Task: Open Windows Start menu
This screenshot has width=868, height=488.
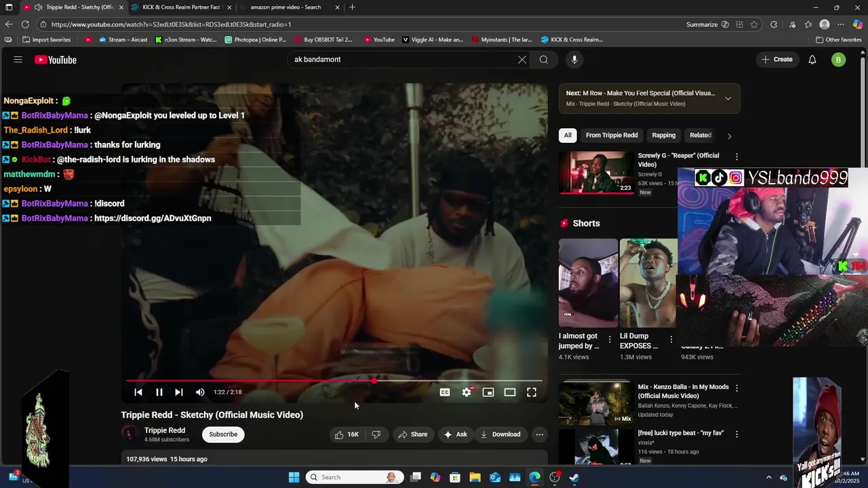Action: tap(294, 477)
